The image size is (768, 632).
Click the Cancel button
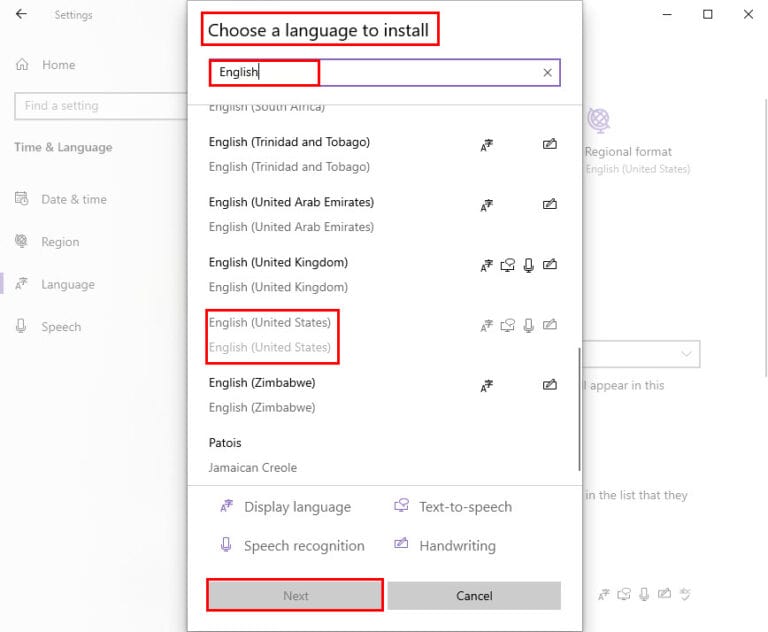474,596
